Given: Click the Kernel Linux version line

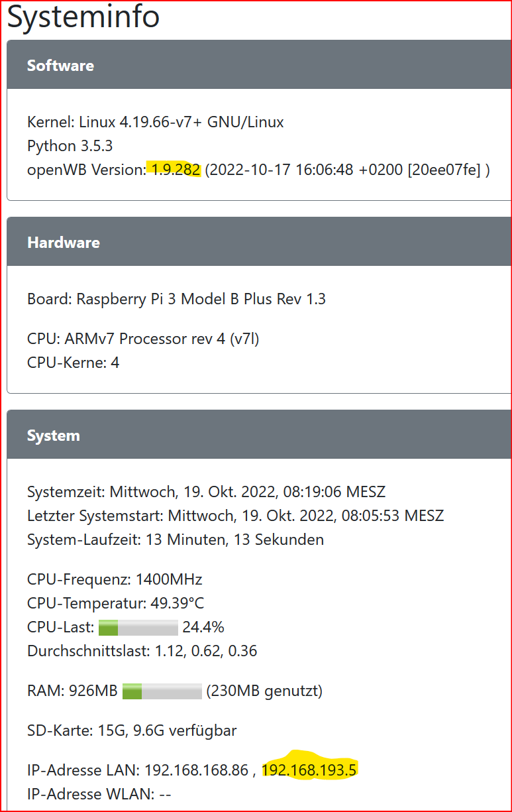Looking at the screenshot, I should pyautogui.click(x=156, y=122).
